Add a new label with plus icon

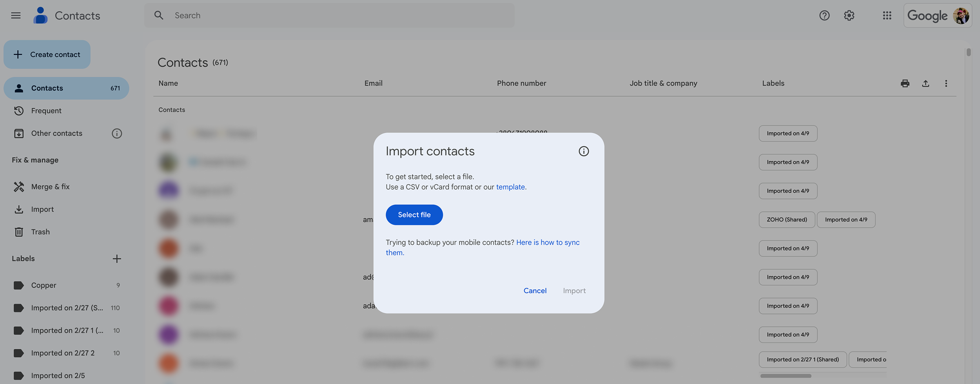(x=117, y=259)
